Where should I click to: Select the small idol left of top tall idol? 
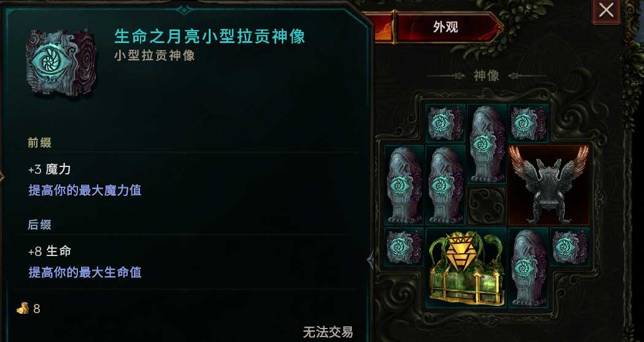click(x=446, y=123)
